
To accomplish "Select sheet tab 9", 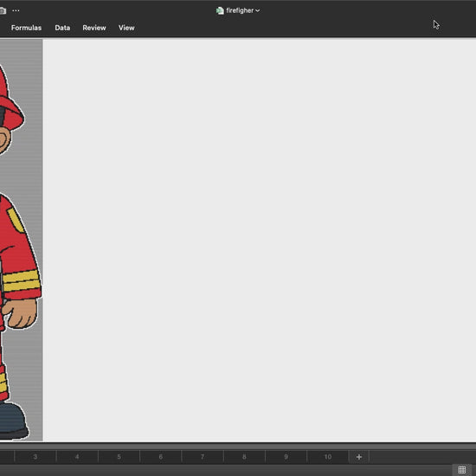I will pos(286,457).
